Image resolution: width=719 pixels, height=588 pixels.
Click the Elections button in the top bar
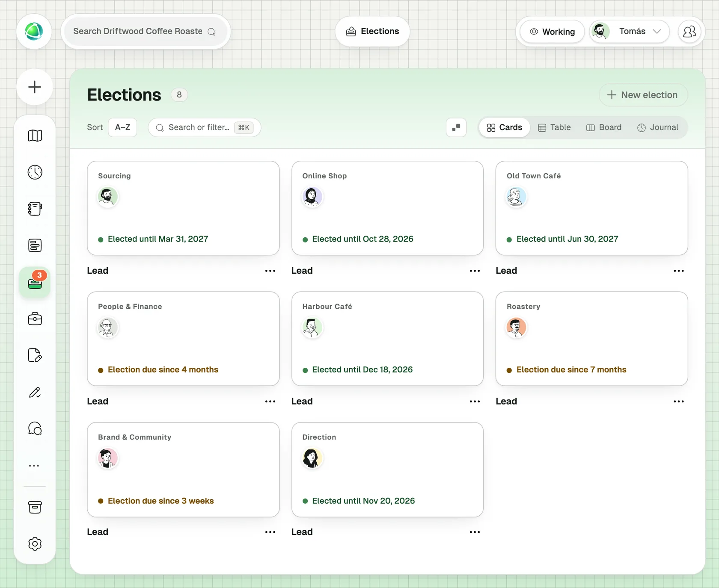(x=372, y=32)
